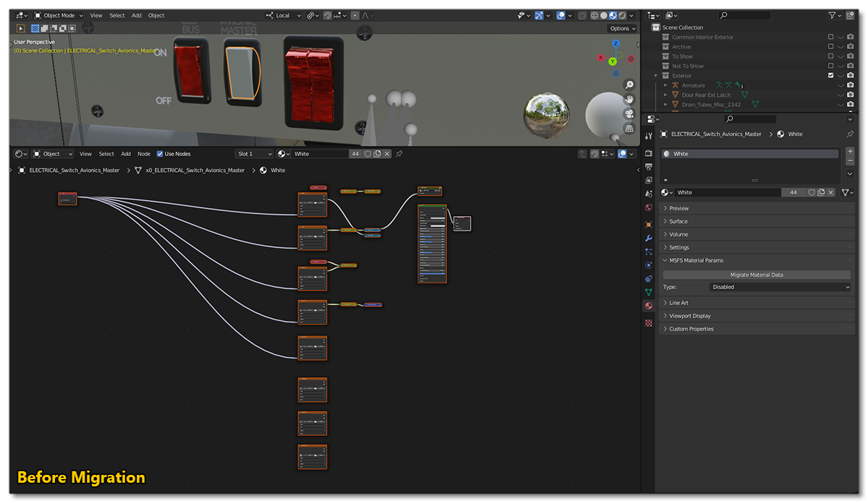Click the Options button in viewport
The height and width of the screenshot is (503, 868).
621,28
